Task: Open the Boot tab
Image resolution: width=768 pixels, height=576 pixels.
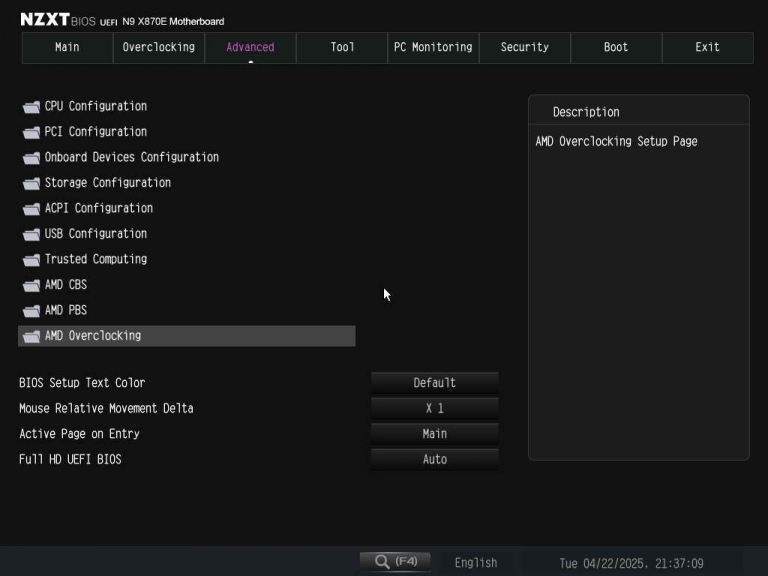Action: (x=616, y=48)
